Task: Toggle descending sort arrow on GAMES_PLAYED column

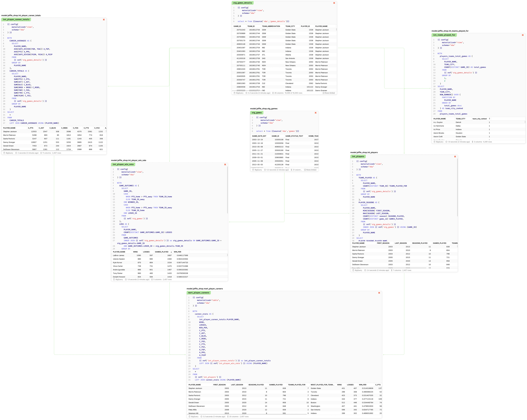Action: tap(171, 252)
